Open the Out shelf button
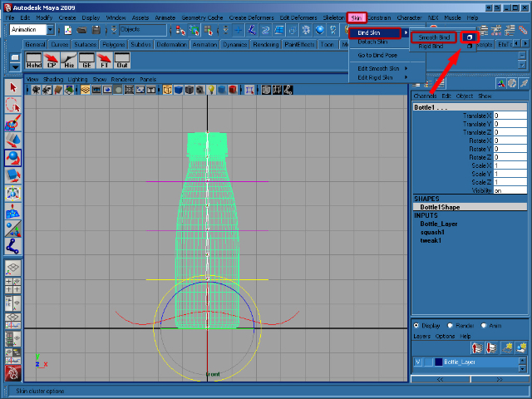Screen dimensions: 532x399 [x=122, y=61]
